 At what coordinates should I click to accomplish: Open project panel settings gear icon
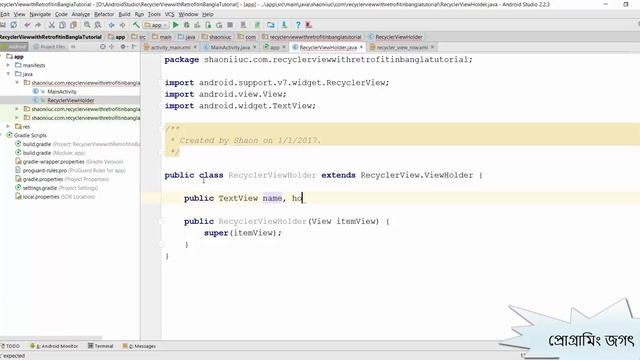coord(123,47)
